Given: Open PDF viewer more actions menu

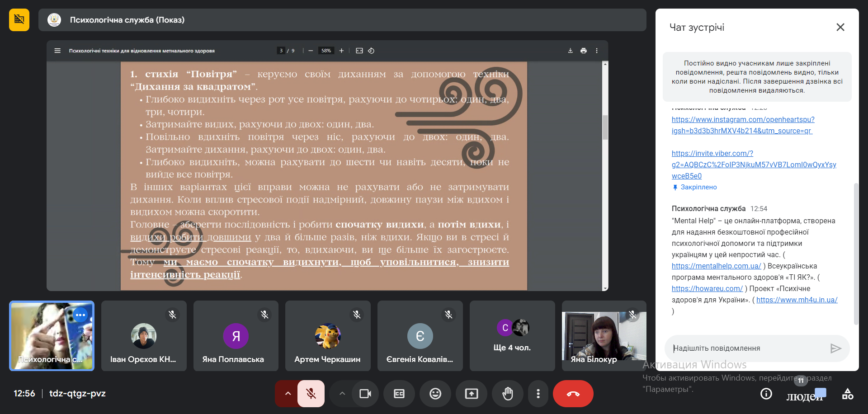Looking at the screenshot, I should [597, 51].
